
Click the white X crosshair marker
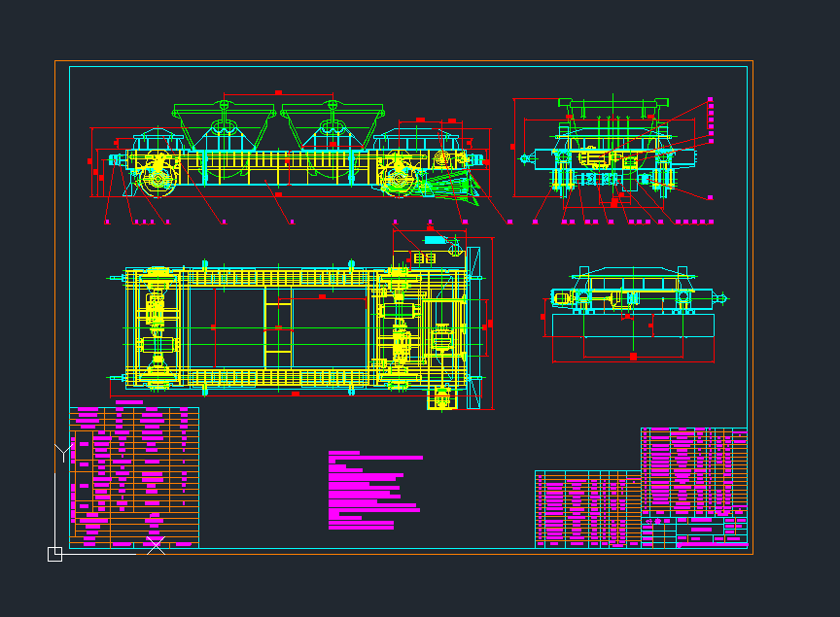[155, 544]
